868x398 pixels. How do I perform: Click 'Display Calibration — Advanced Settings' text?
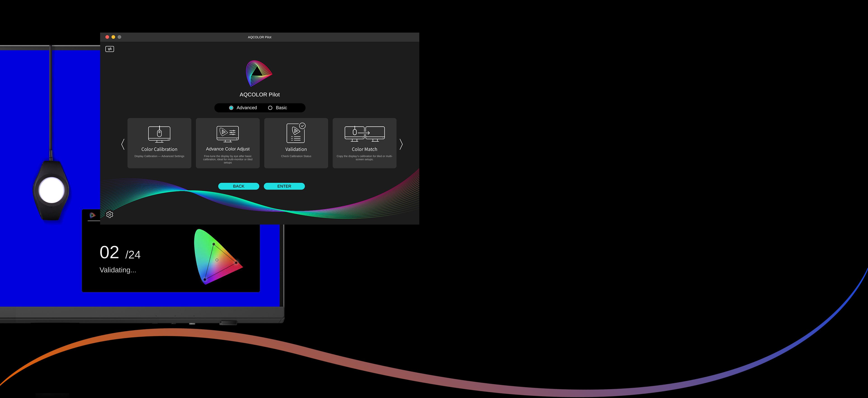[x=159, y=156]
